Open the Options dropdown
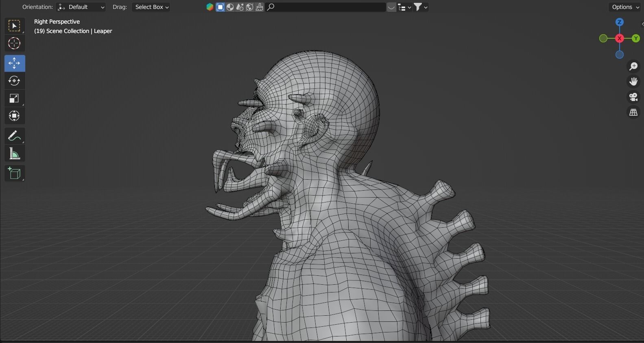644x343 pixels. pyautogui.click(x=625, y=7)
